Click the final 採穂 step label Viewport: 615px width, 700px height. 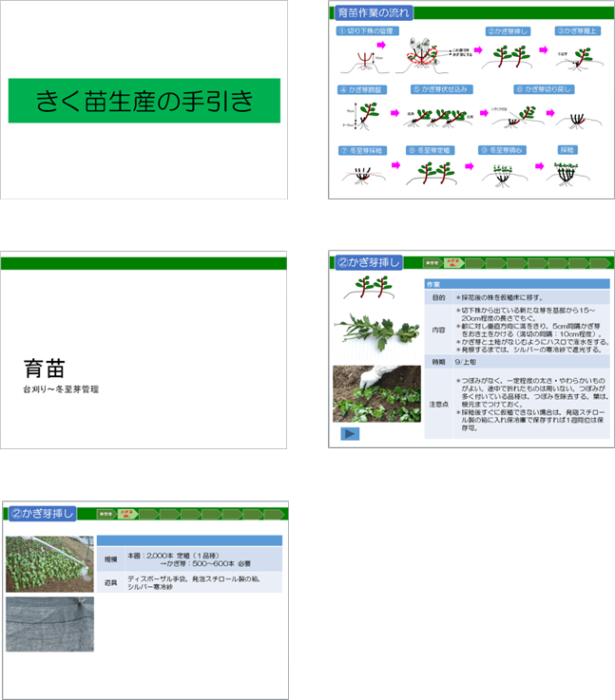567,149
